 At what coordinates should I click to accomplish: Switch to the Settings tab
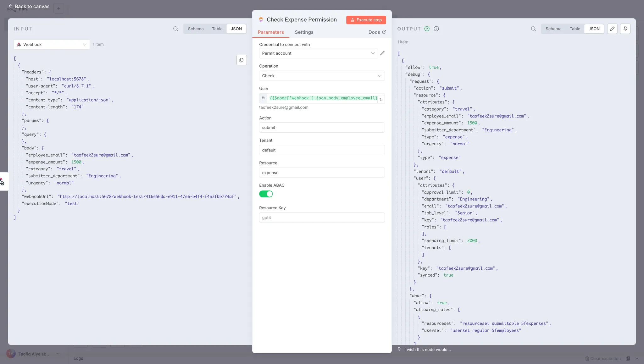(x=304, y=32)
